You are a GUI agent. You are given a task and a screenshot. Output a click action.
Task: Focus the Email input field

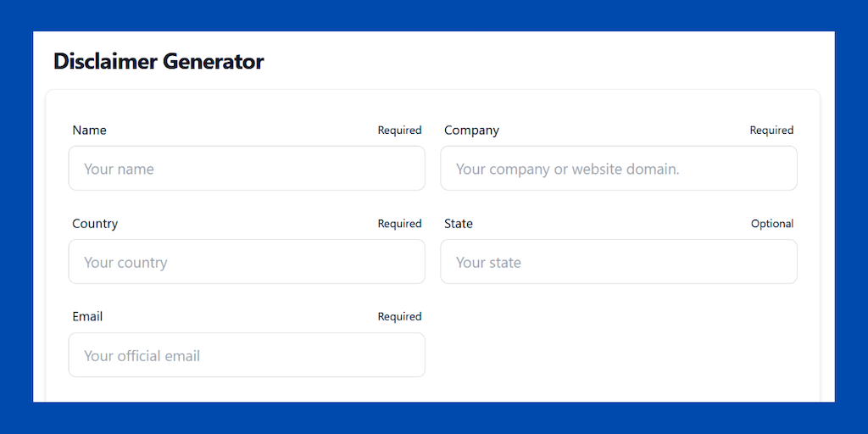click(246, 355)
